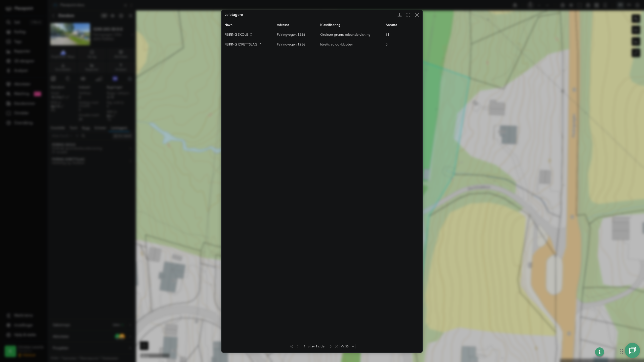Image resolution: width=644 pixels, height=362 pixels.
Task: Jump to last page arrow
Action: (336, 346)
